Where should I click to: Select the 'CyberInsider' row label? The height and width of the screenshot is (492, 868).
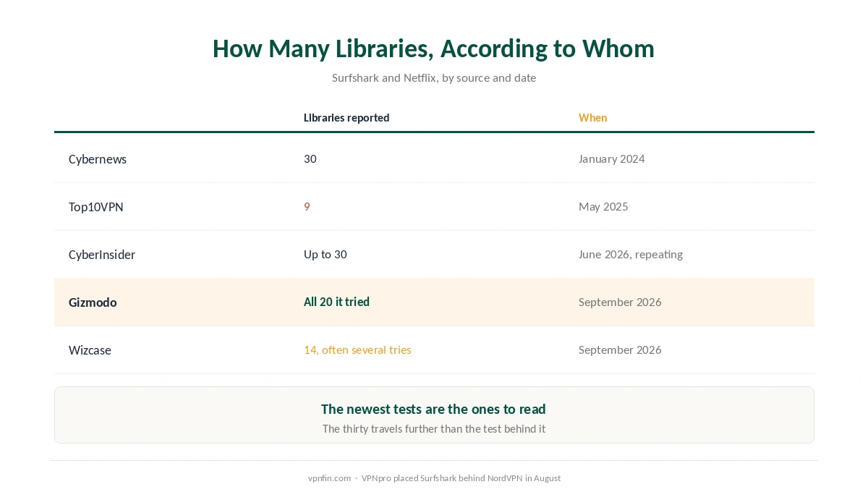102,255
